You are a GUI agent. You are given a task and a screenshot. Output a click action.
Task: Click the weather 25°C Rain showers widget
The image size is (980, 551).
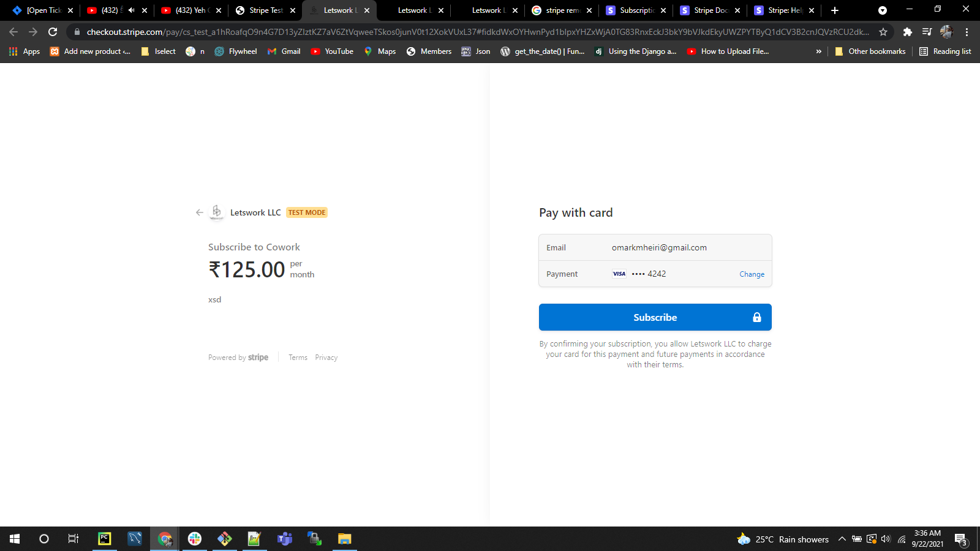click(x=783, y=539)
